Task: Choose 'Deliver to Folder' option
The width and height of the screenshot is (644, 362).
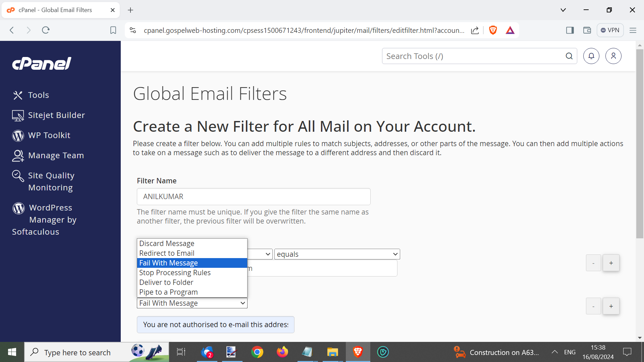Action: 166,282
